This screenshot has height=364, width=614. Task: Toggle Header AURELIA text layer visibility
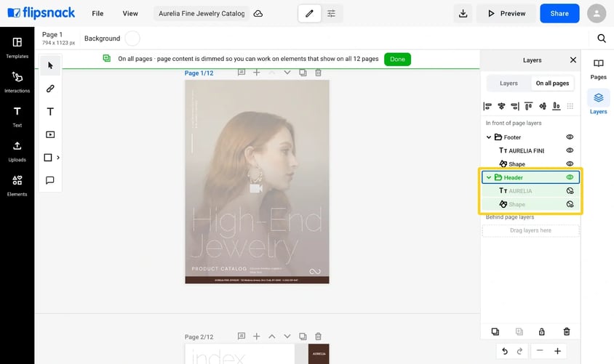570,191
